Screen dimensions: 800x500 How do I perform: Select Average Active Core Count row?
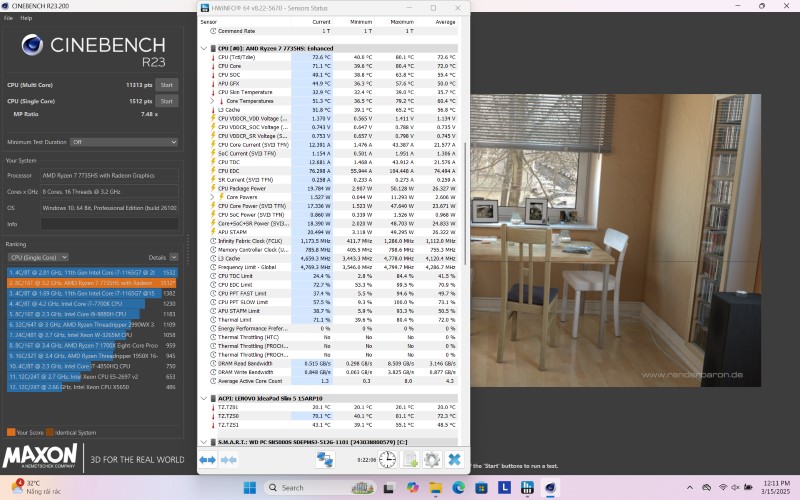coord(333,381)
